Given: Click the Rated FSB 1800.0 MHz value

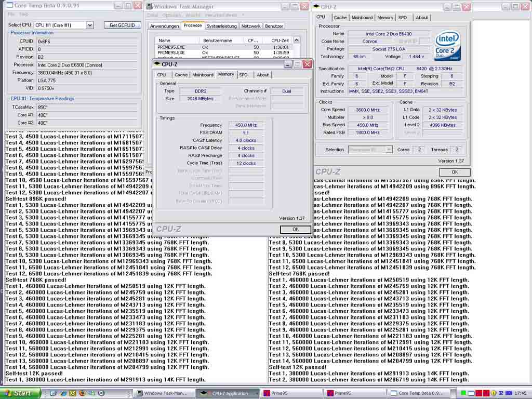Looking at the screenshot, I should tap(367, 132).
